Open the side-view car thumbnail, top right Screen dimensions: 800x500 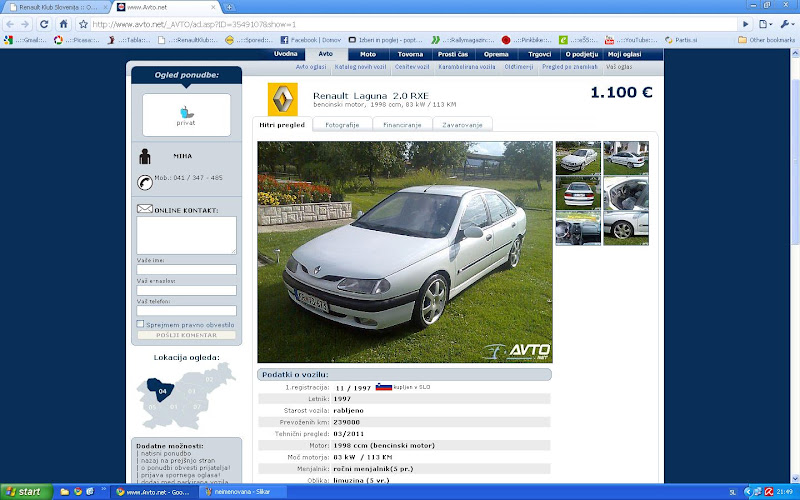click(x=626, y=158)
